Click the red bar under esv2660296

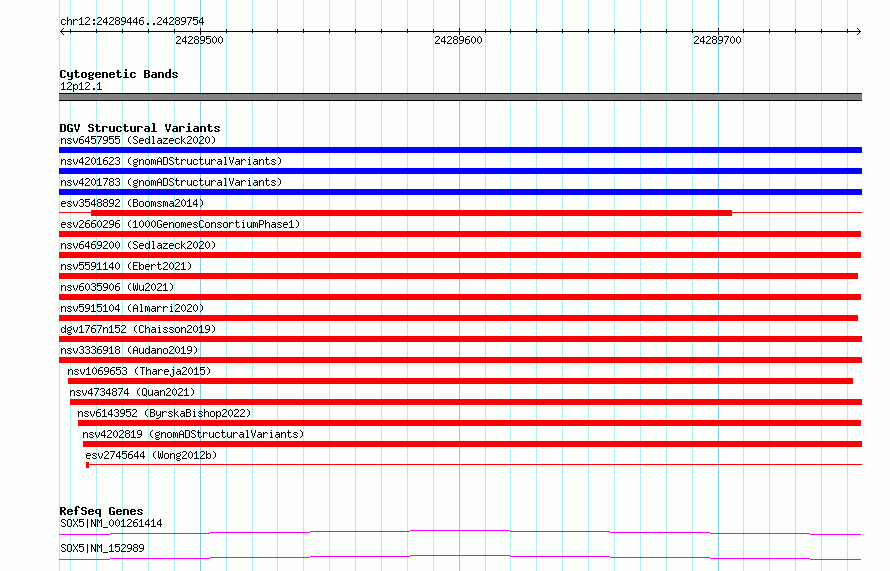(460, 234)
